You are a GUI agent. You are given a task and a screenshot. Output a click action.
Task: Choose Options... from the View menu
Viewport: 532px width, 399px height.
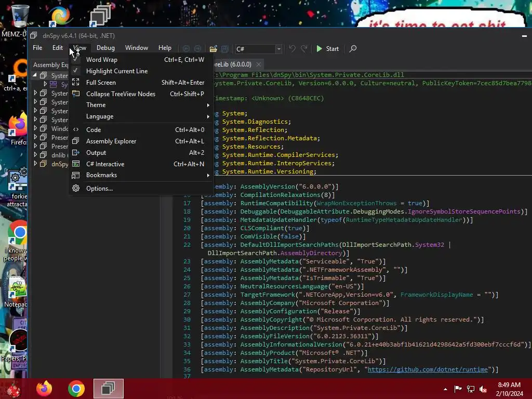pos(141,188)
